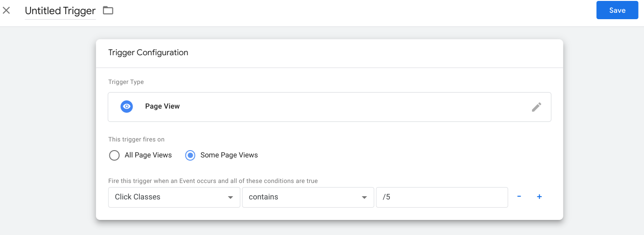
Task: Open the contains operator dropdown
Action: (x=308, y=197)
